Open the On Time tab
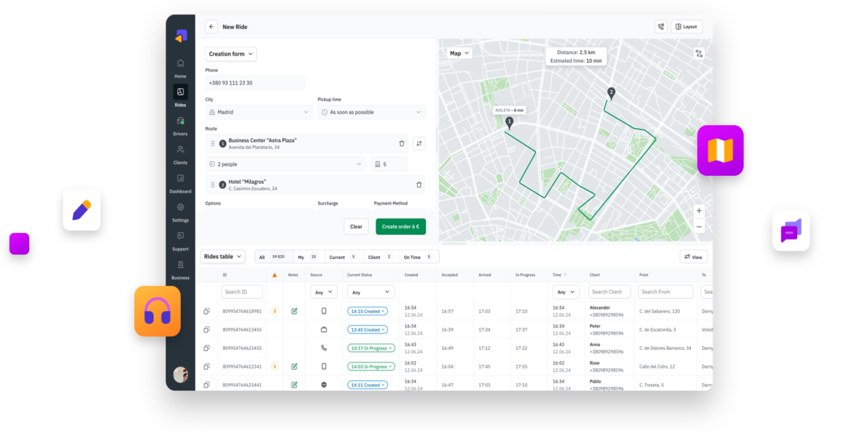Screen dimensions: 868x434 [x=412, y=256]
